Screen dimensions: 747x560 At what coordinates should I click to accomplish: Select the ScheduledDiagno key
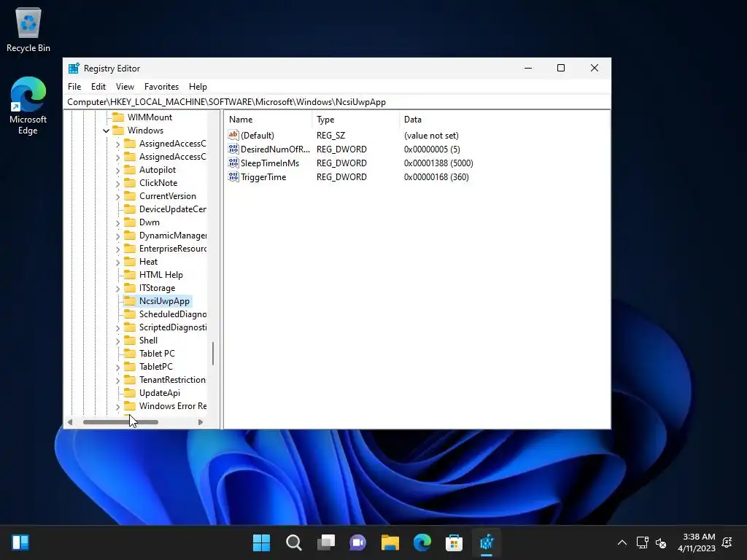172,314
